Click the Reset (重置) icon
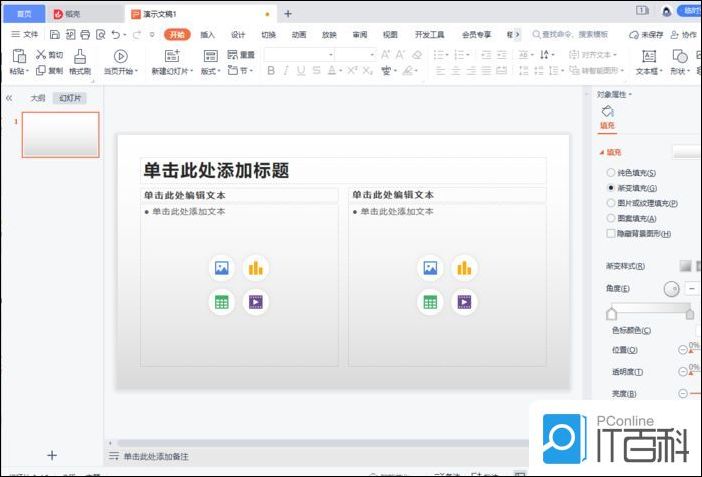 [232, 55]
